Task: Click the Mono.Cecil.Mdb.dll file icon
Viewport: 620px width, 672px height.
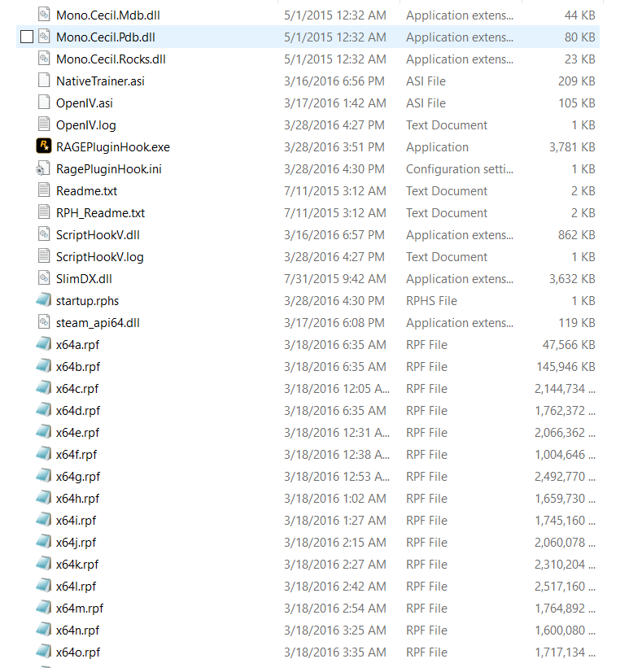Action: tap(44, 15)
